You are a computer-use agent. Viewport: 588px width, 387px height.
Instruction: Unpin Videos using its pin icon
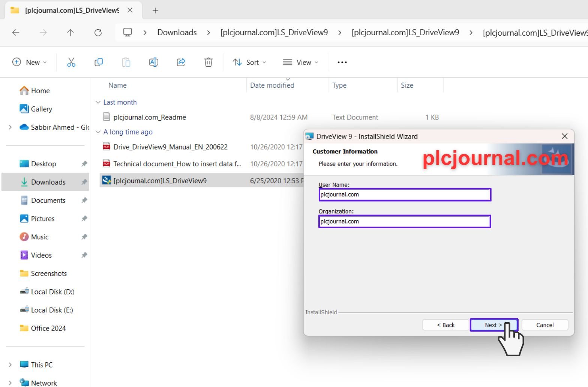coord(84,255)
